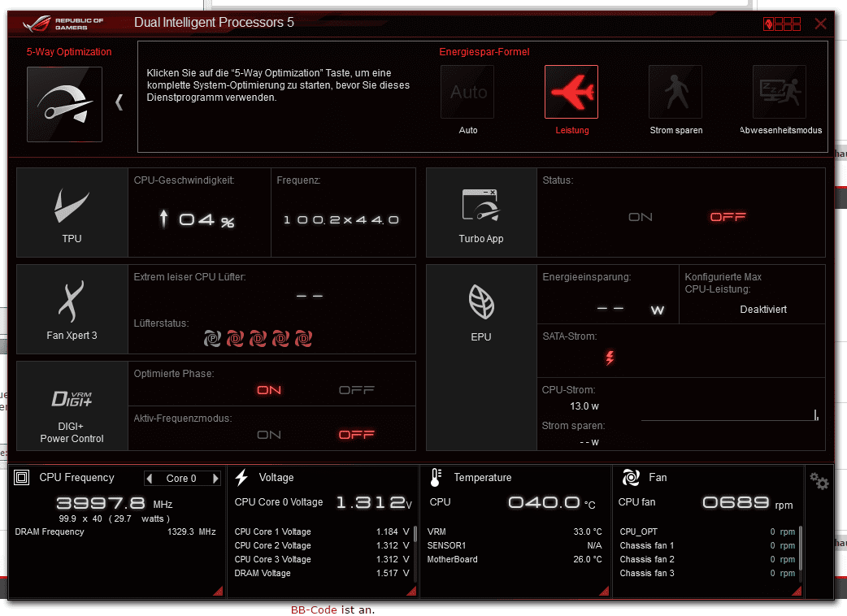The width and height of the screenshot is (847, 616).
Task: Open the monitor settings gears icon
Action: pyautogui.click(x=819, y=480)
